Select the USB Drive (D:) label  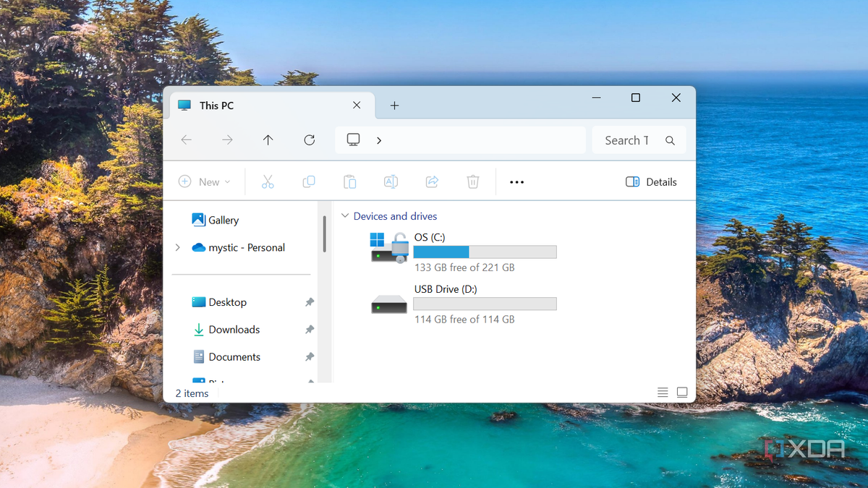pos(446,289)
